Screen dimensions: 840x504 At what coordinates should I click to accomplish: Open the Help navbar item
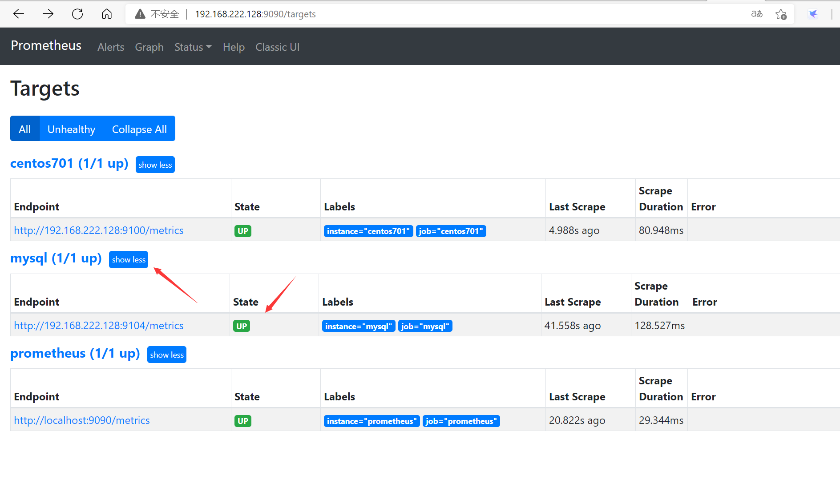coord(234,47)
